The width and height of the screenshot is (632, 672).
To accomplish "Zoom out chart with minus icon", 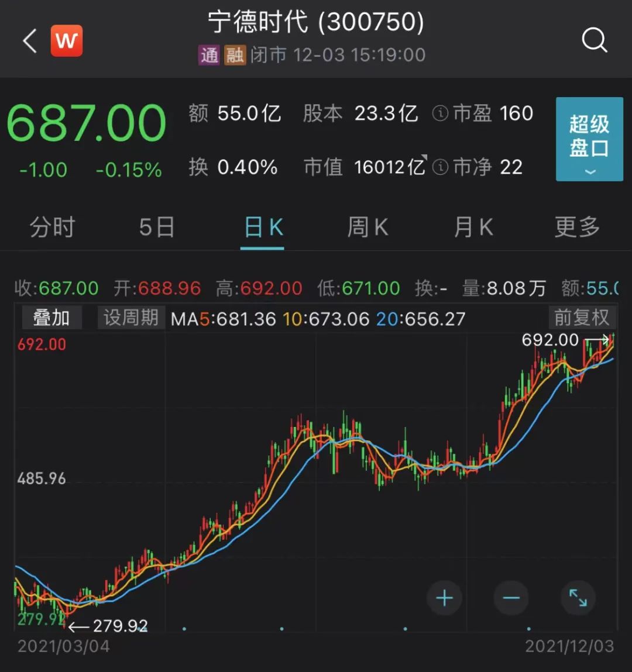I will click(x=511, y=598).
